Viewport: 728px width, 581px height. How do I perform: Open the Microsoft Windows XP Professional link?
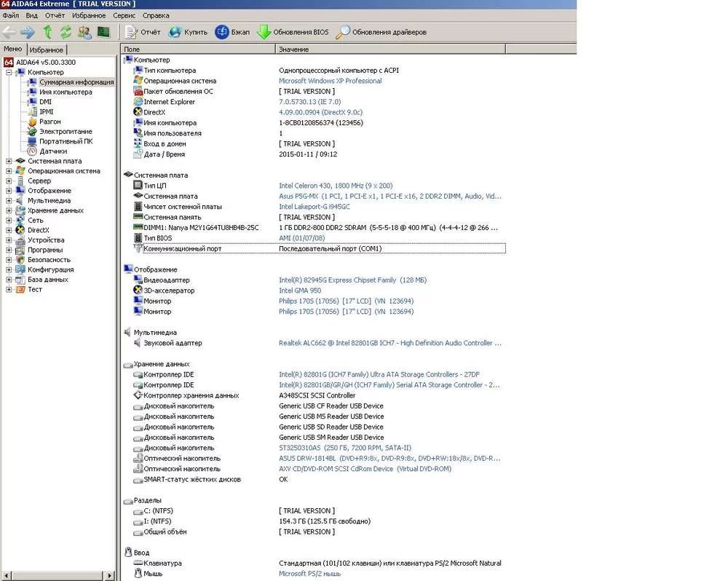coord(330,81)
